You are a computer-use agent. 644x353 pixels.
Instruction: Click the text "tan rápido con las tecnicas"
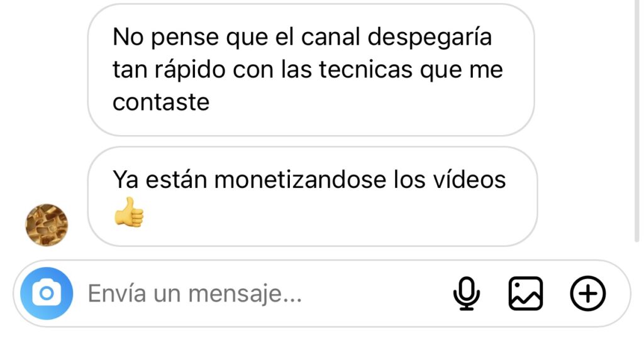coord(262,70)
